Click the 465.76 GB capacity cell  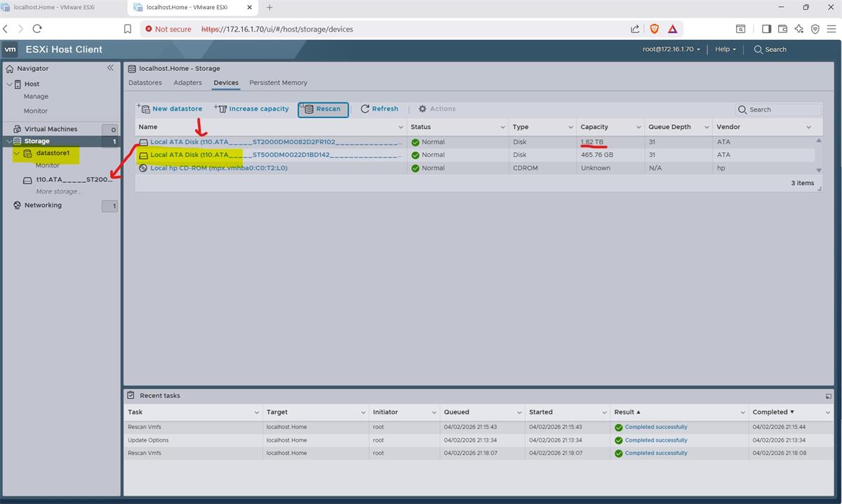597,155
